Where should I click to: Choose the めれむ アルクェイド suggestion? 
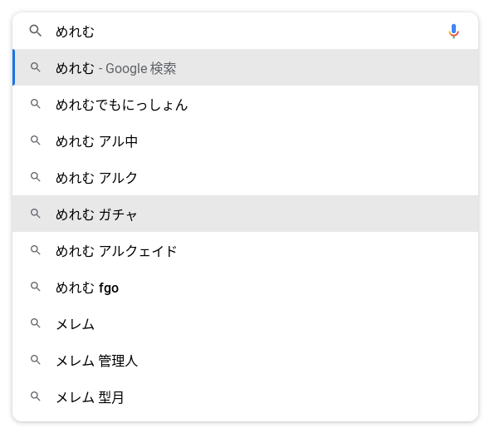[x=116, y=251]
